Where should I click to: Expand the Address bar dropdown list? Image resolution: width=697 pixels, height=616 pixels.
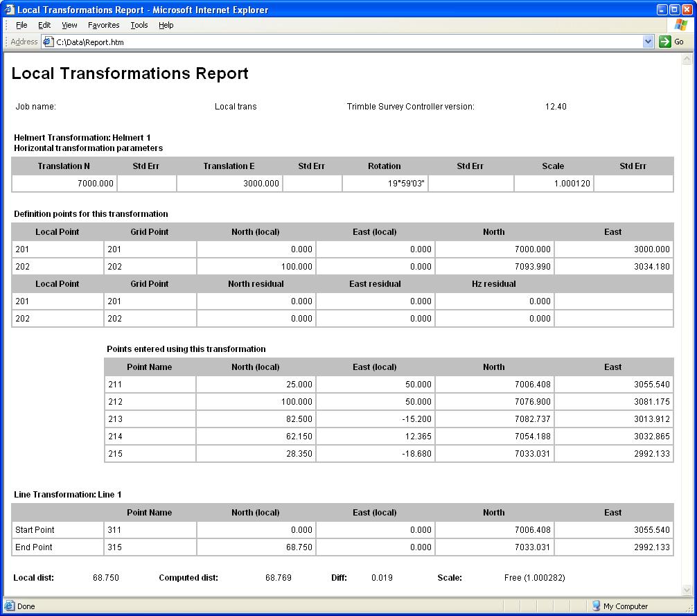point(648,42)
